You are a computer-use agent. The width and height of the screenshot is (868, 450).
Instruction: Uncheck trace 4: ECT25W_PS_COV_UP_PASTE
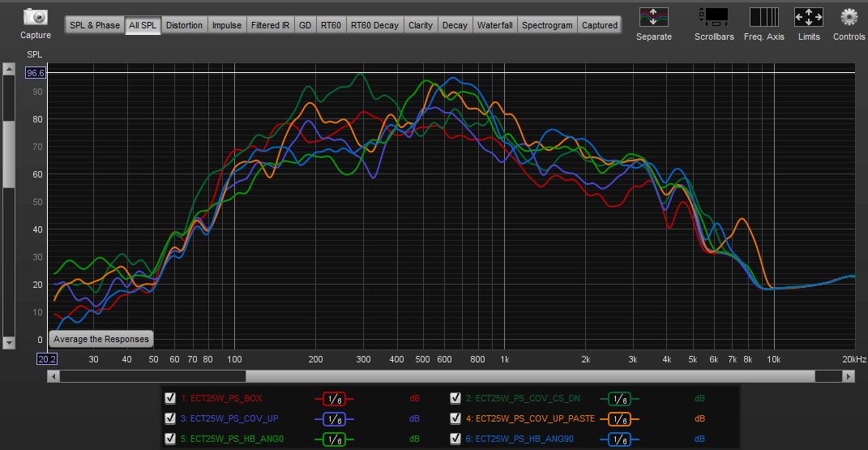[455, 418]
